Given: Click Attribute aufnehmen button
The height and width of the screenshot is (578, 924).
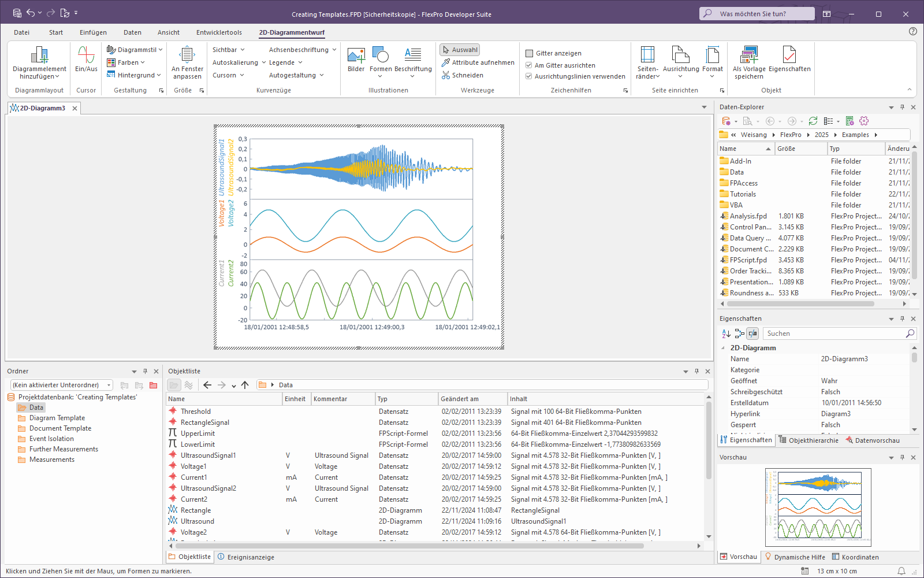Looking at the screenshot, I should click(x=478, y=62).
